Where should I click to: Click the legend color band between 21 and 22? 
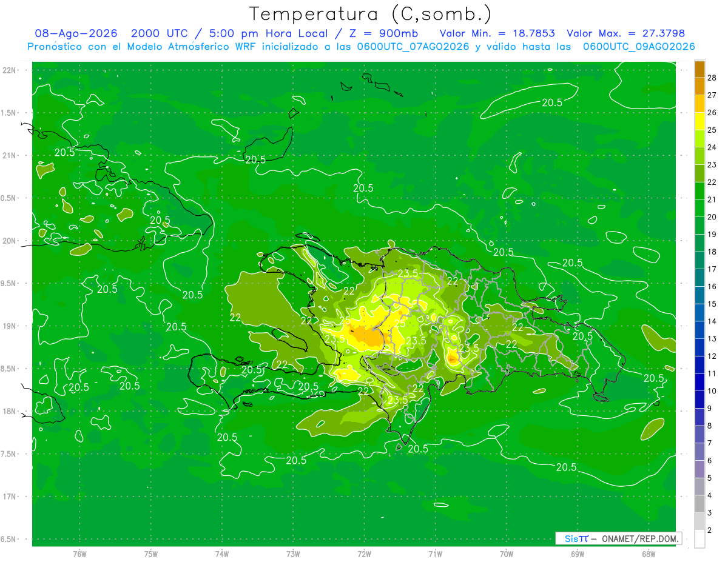tap(699, 190)
